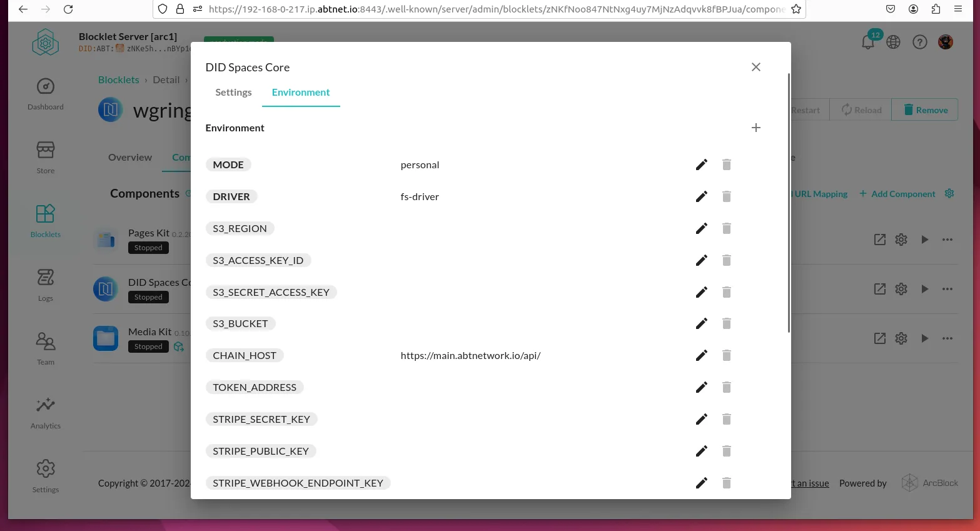
Task: Delete the DRIVER environment variable
Action: [x=726, y=196]
